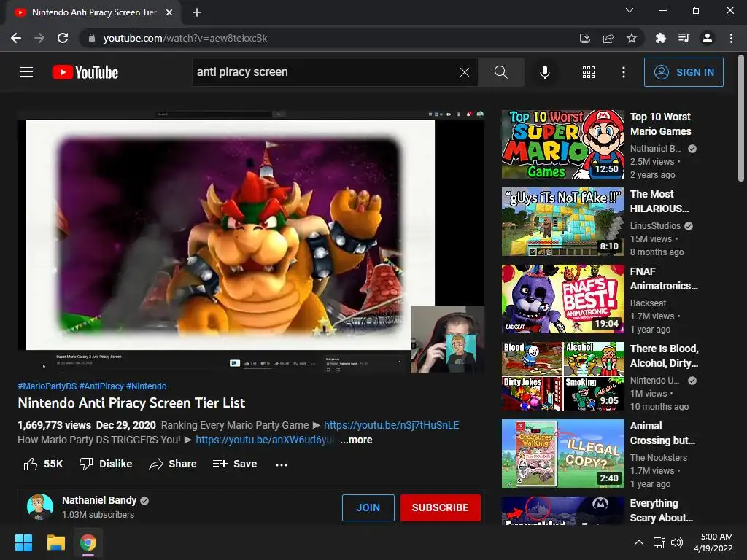Click the page vertical scrollbar
Viewport: 747px width, 560px height.
[x=741, y=119]
